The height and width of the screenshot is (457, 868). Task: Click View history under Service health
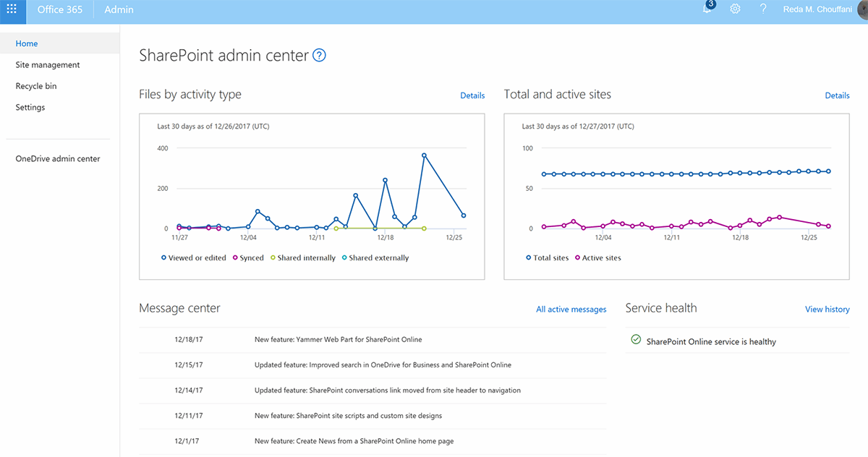827,309
